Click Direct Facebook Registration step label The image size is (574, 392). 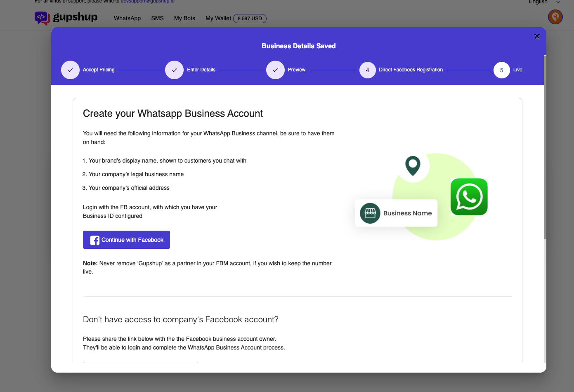click(411, 70)
